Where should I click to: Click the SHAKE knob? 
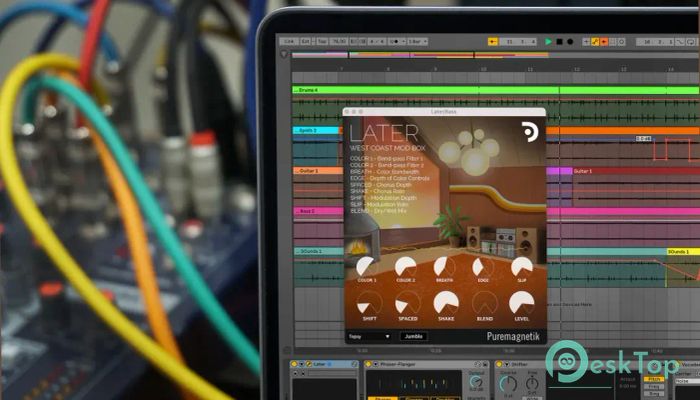tap(446, 304)
